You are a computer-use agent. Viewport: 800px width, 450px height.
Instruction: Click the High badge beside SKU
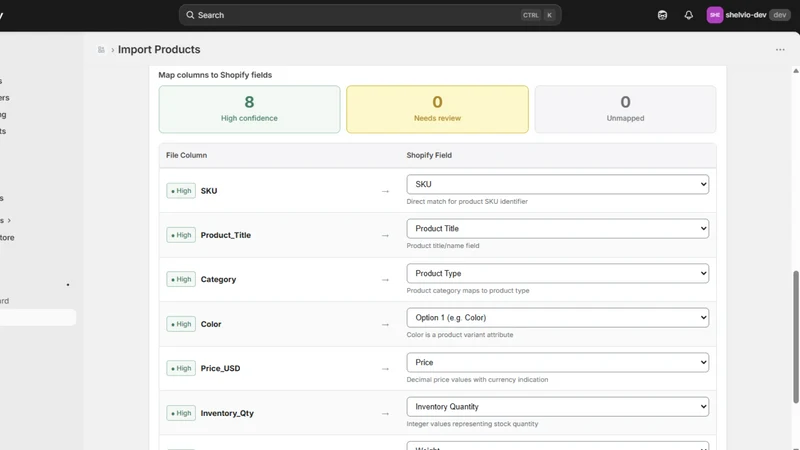pos(181,191)
